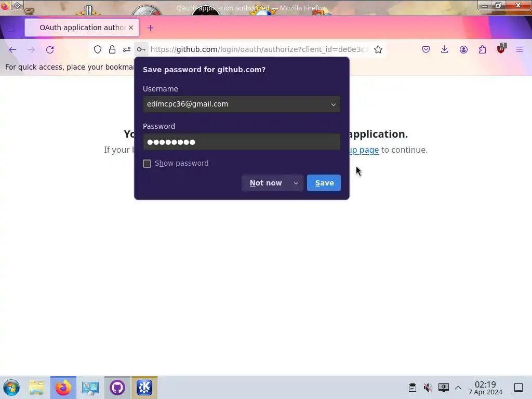Expand the Username dropdown arrow
Screen dimensions: 532x399
(333, 104)
